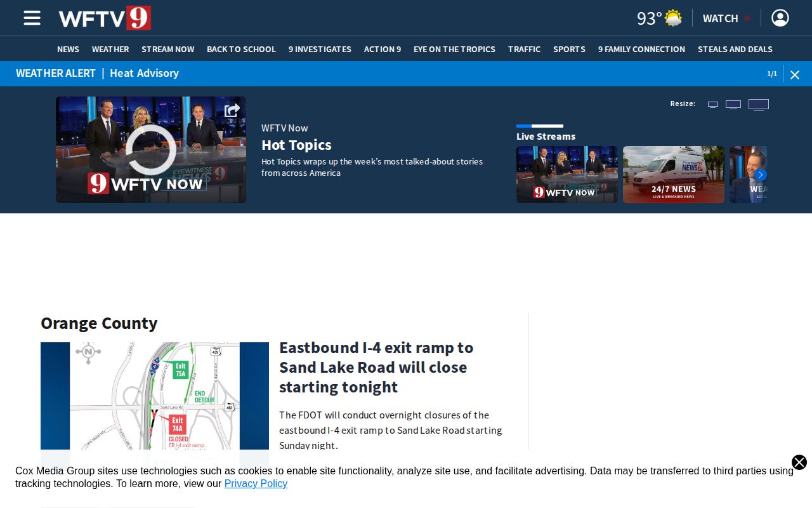Open 9 Investigates section
812x508 pixels.
pos(320,49)
